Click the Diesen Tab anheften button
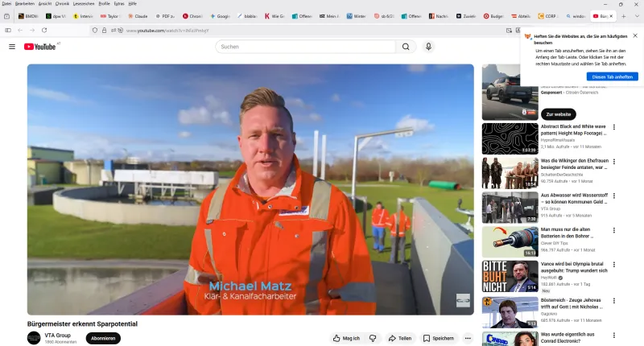 point(612,76)
